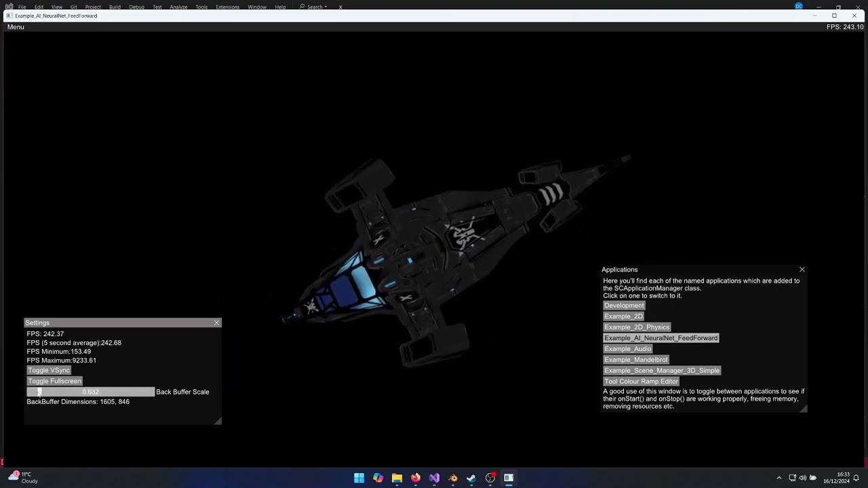Click the FPS Minimum value text
This screenshot has width=868, height=488.
pos(59,352)
